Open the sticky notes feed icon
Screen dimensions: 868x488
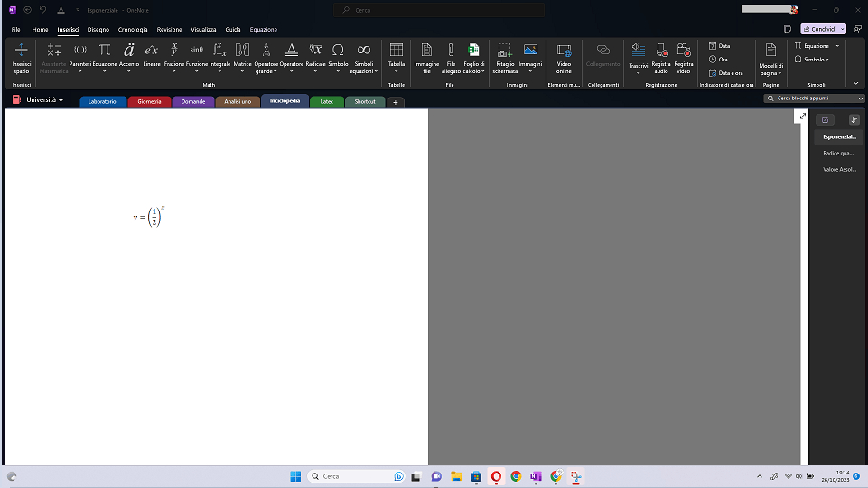pos(788,29)
